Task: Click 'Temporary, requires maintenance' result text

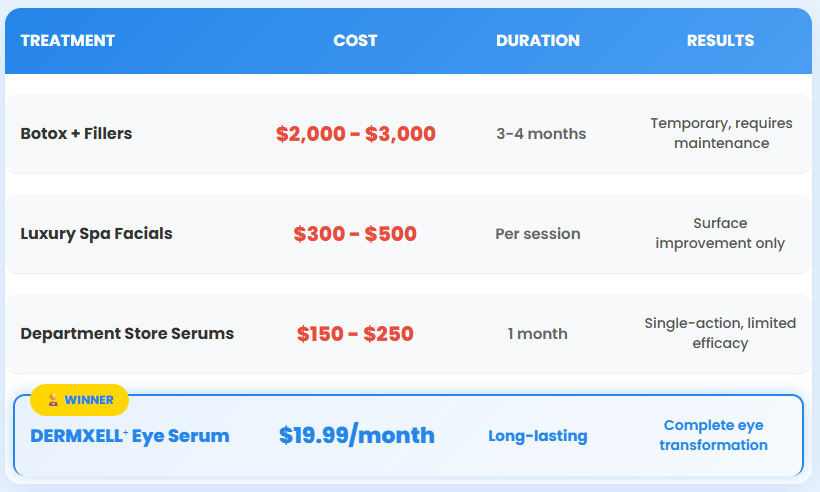Action: pyautogui.click(x=721, y=133)
